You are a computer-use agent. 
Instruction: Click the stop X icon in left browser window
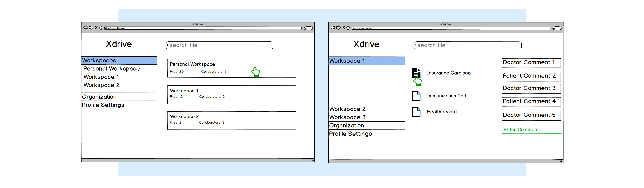[x=96, y=28]
